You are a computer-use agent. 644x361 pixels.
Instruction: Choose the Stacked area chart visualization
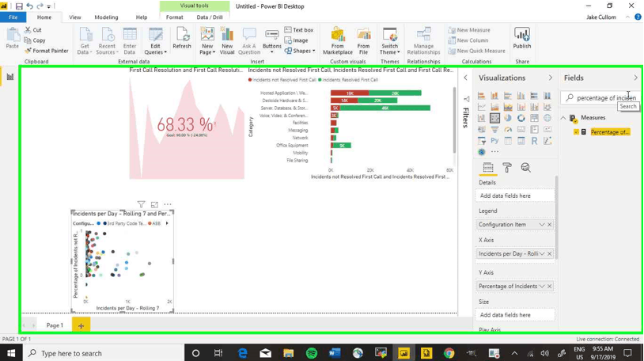pyautogui.click(x=508, y=107)
